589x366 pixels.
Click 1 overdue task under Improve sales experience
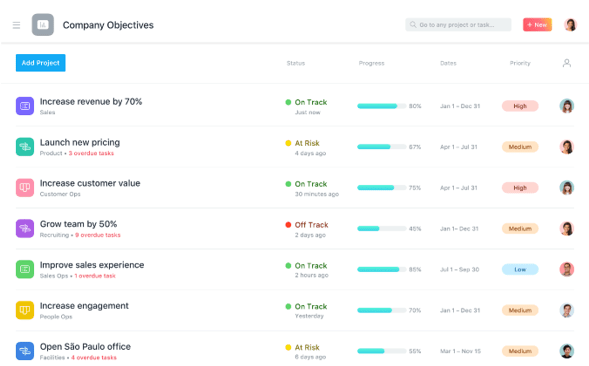pos(95,276)
